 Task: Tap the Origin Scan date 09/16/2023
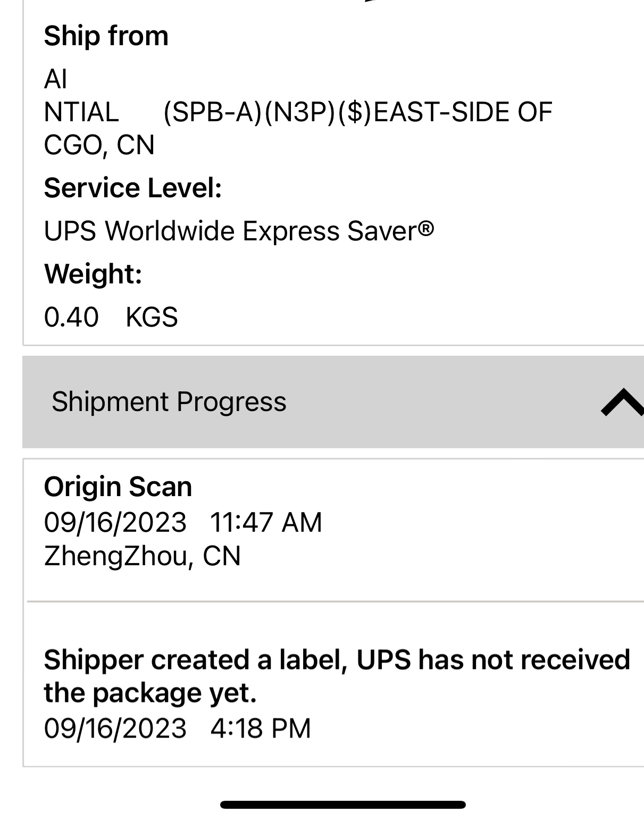115,522
